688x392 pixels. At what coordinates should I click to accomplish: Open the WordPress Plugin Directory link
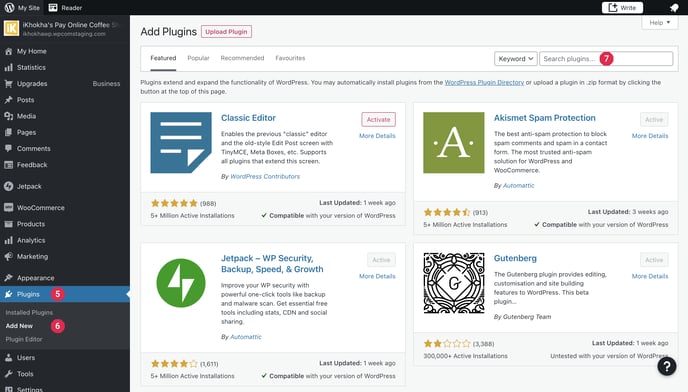pos(484,82)
